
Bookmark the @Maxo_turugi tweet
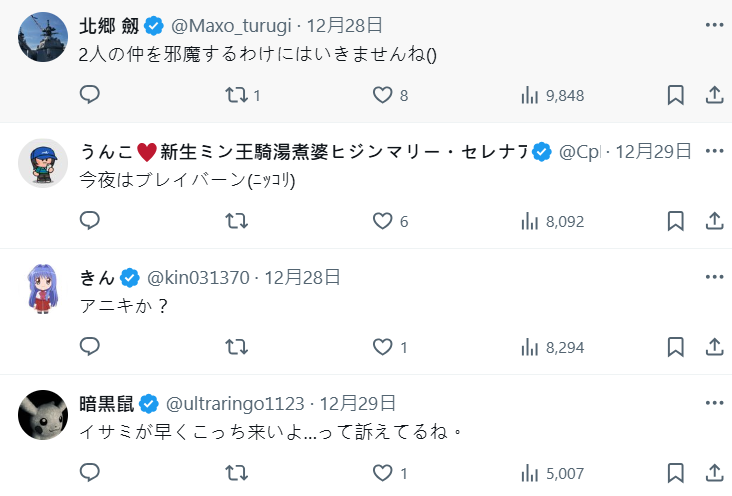(x=675, y=95)
